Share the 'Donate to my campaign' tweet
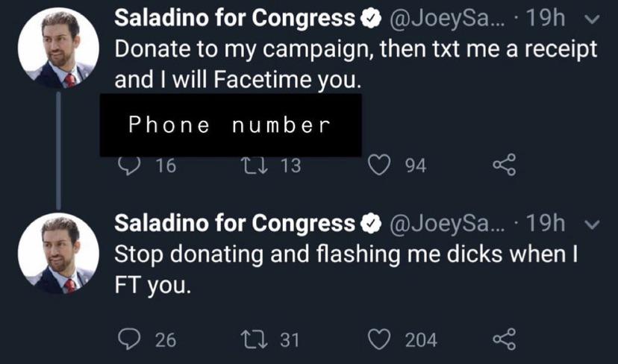This screenshot has height=364, width=618. tap(504, 166)
